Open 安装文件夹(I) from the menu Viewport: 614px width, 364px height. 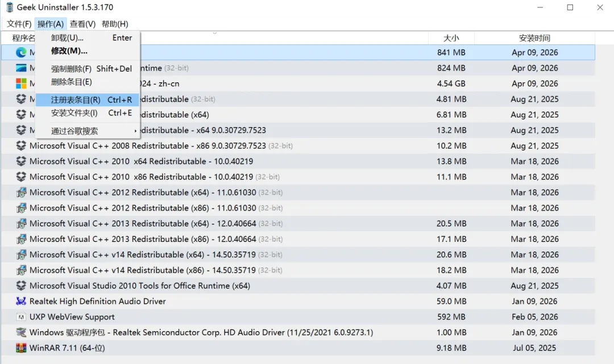pyautogui.click(x=88, y=113)
